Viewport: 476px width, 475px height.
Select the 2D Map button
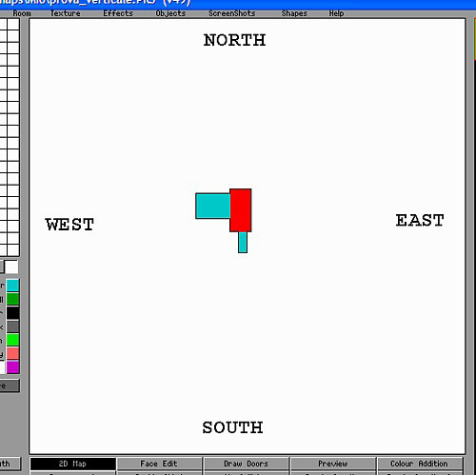point(72,464)
